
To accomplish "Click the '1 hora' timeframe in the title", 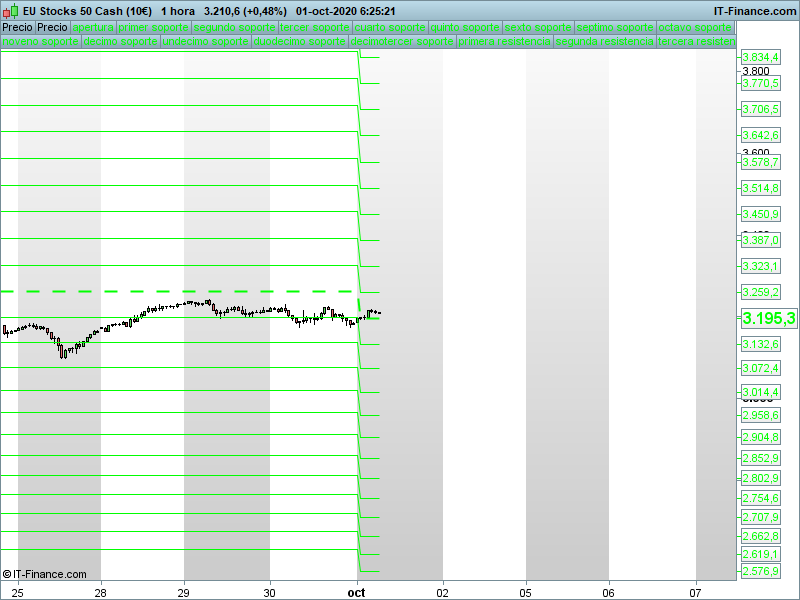I will pos(177,11).
